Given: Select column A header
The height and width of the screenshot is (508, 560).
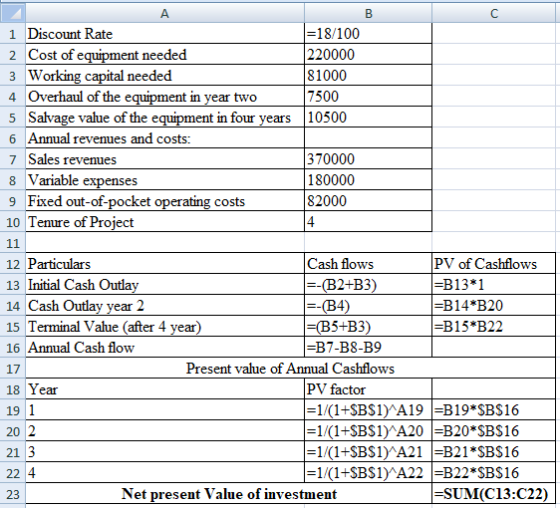Looking at the screenshot, I should click(165, 13).
